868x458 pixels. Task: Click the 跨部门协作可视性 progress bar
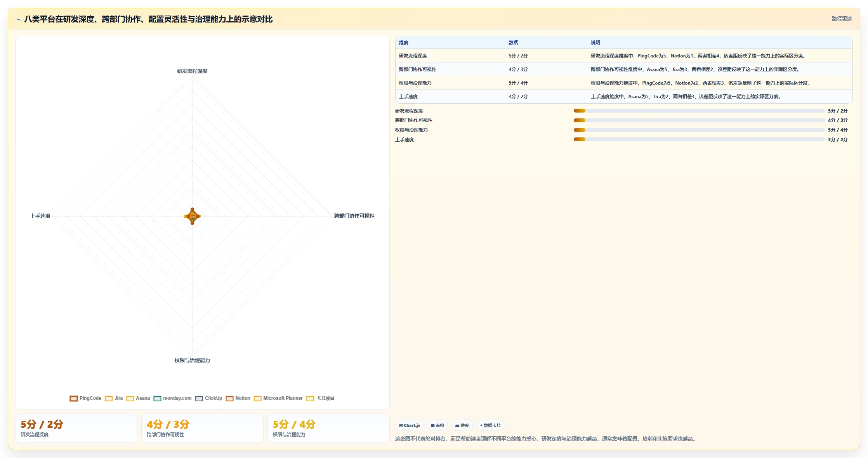click(x=699, y=120)
